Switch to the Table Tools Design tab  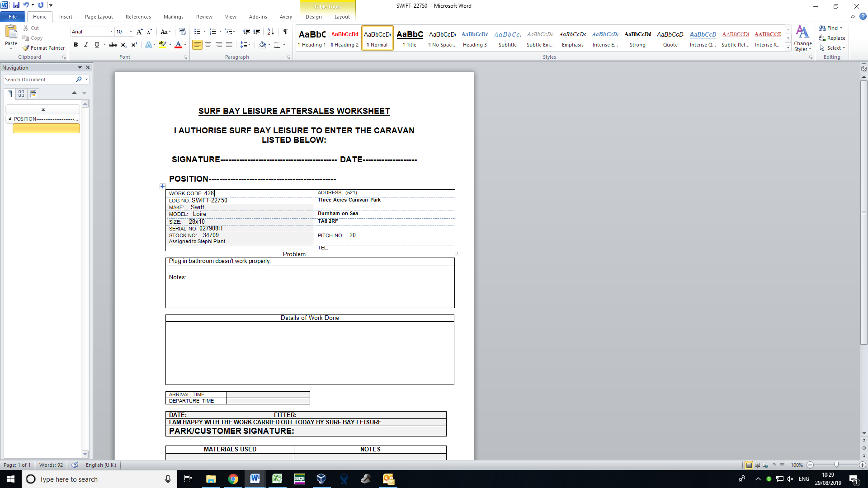[x=313, y=17]
